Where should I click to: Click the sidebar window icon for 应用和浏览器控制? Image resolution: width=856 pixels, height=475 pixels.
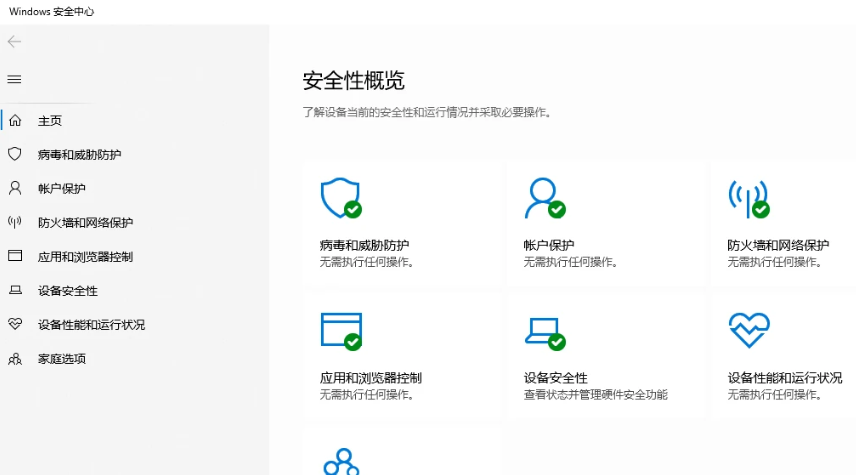[15, 256]
